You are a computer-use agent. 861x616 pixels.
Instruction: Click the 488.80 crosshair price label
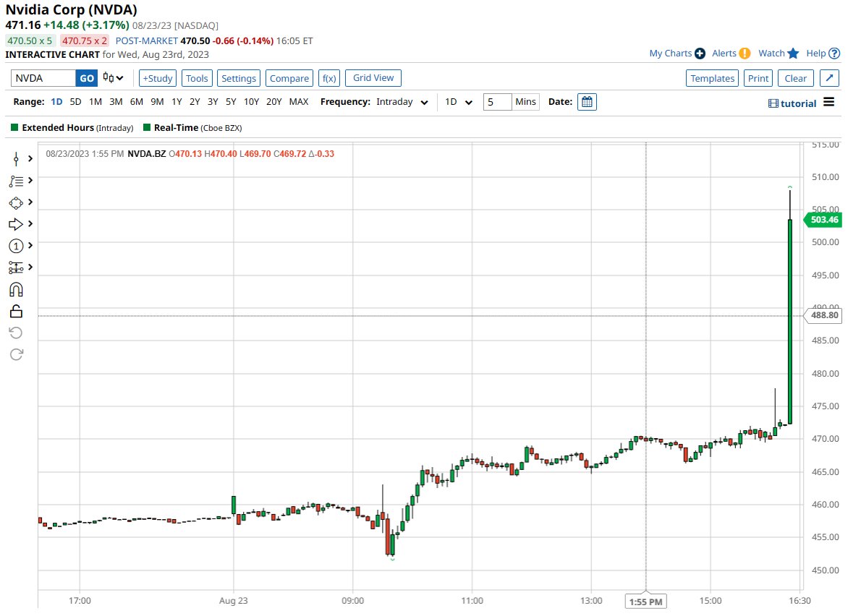tap(823, 315)
